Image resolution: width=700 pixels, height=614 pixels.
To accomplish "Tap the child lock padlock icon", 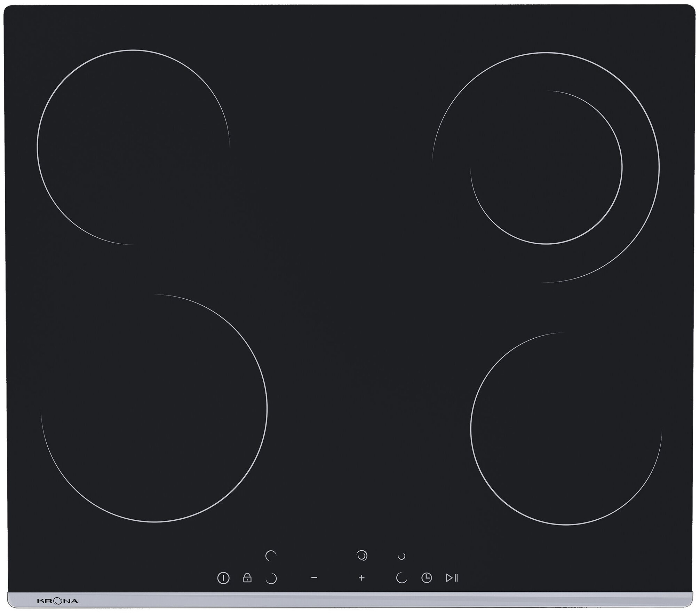I will pyautogui.click(x=247, y=578).
